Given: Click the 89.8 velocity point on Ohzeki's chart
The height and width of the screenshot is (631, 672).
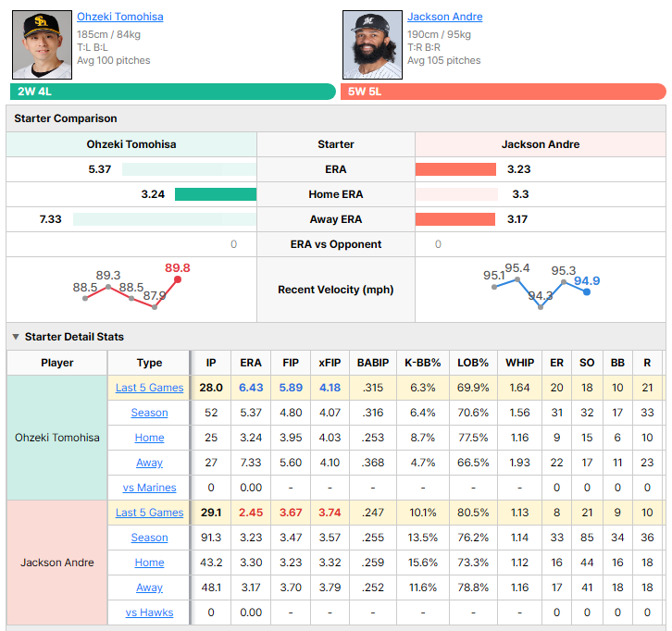Looking at the screenshot, I should [178, 279].
